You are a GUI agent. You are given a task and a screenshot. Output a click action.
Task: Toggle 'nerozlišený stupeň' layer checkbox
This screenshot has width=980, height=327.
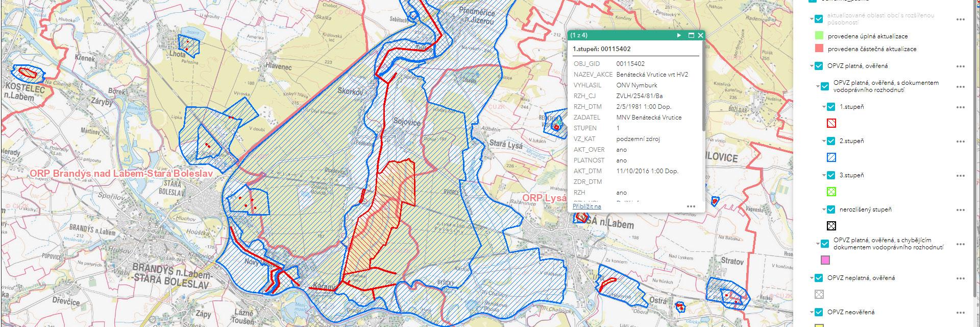click(x=831, y=209)
